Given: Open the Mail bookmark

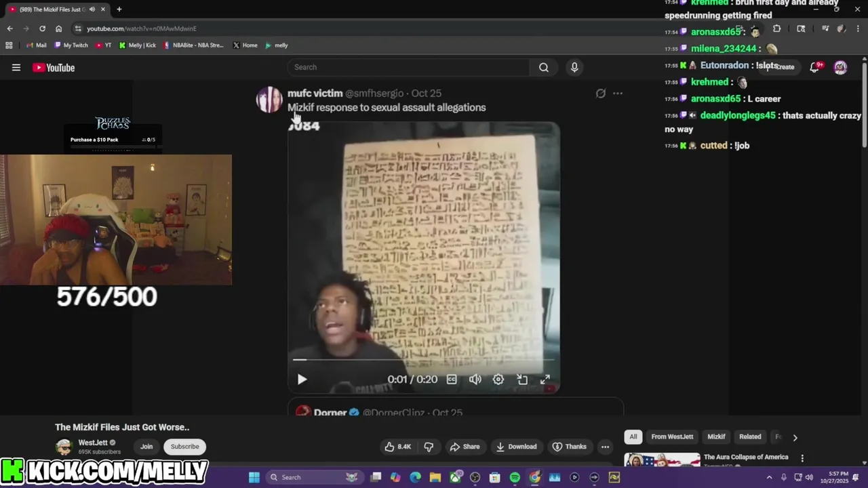Looking at the screenshot, I should (x=37, y=45).
